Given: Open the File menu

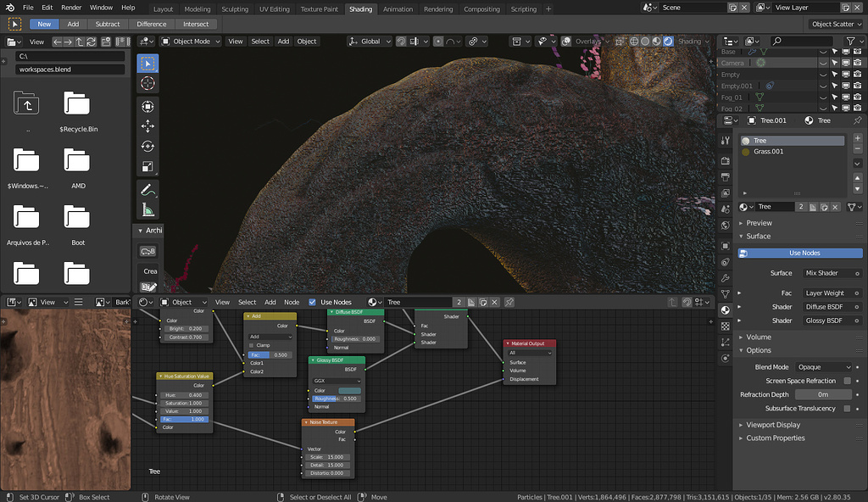Looking at the screenshot, I should coord(28,8).
